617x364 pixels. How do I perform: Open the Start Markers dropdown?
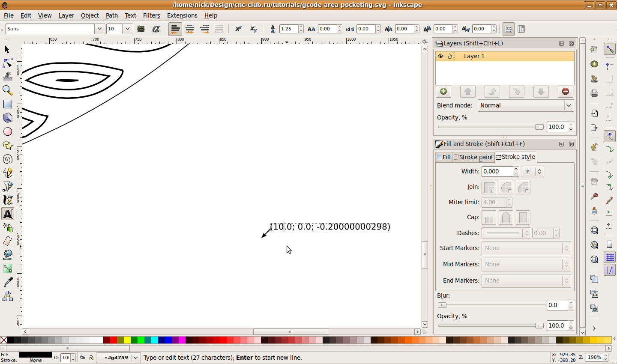click(526, 248)
